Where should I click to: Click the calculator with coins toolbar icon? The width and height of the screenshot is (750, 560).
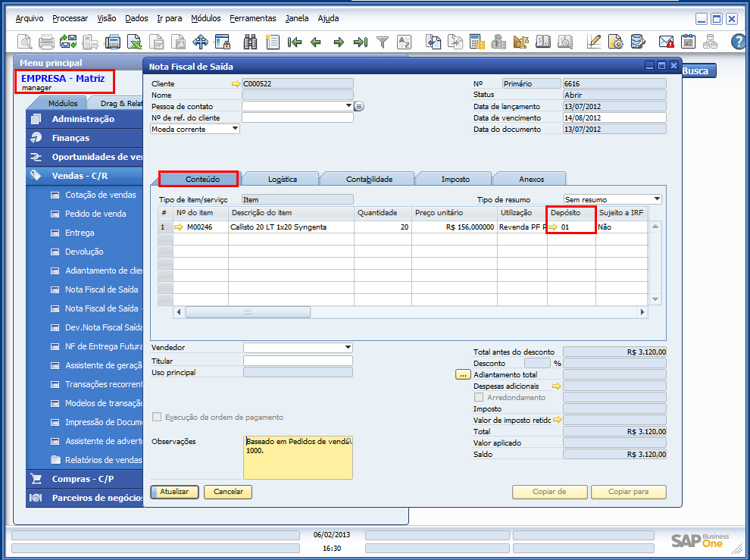[x=477, y=42]
